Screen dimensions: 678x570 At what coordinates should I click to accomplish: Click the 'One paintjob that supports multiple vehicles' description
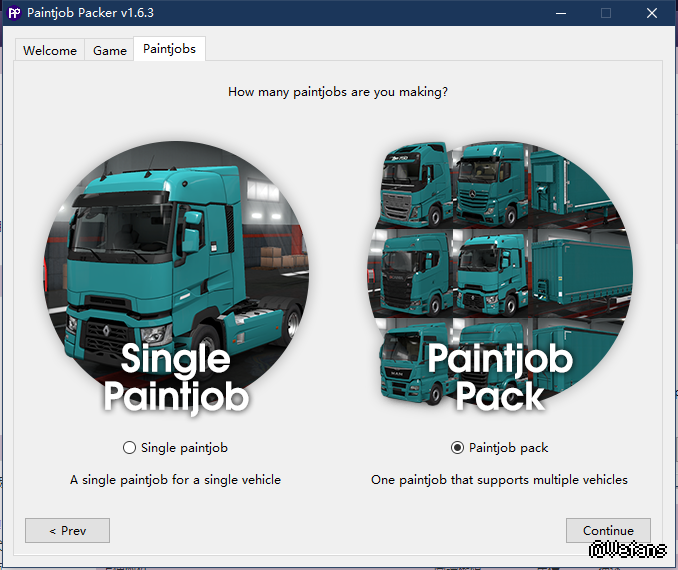coord(499,480)
